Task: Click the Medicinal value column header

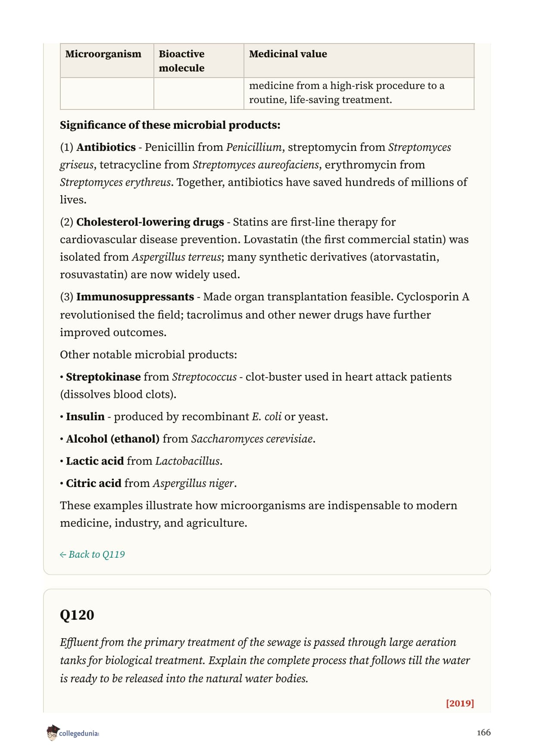Action: 359,61
